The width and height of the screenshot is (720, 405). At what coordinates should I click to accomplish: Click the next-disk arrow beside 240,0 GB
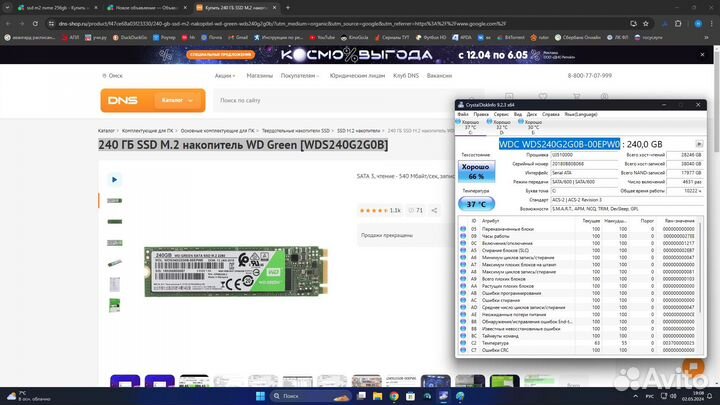click(699, 144)
